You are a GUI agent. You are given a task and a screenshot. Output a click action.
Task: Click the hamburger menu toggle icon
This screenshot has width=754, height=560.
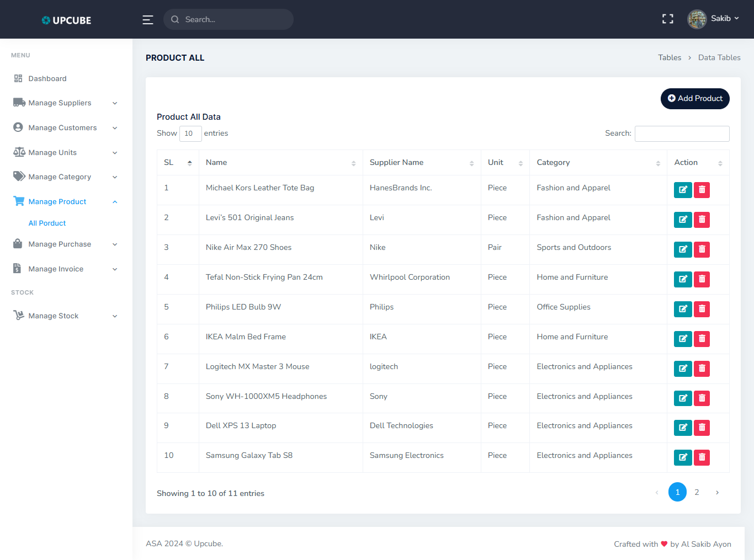coord(148,20)
